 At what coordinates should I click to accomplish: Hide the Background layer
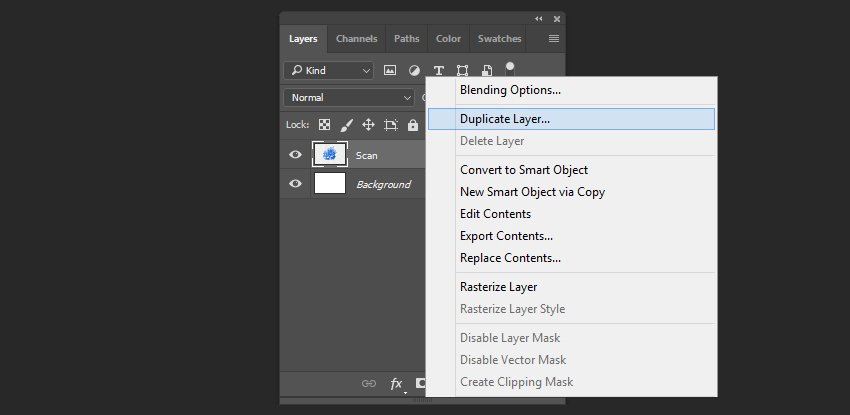click(x=295, y=184)
